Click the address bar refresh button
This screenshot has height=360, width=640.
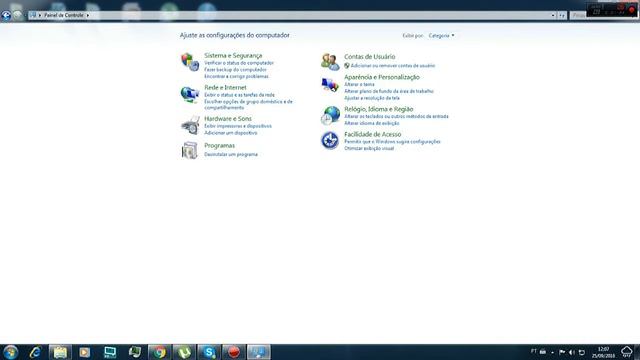562,16
